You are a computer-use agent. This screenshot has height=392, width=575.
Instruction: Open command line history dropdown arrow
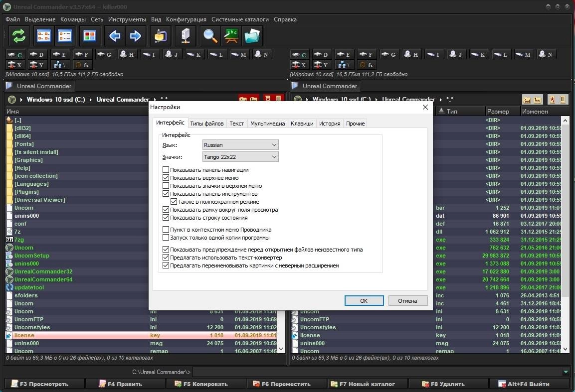coord(566,372)
